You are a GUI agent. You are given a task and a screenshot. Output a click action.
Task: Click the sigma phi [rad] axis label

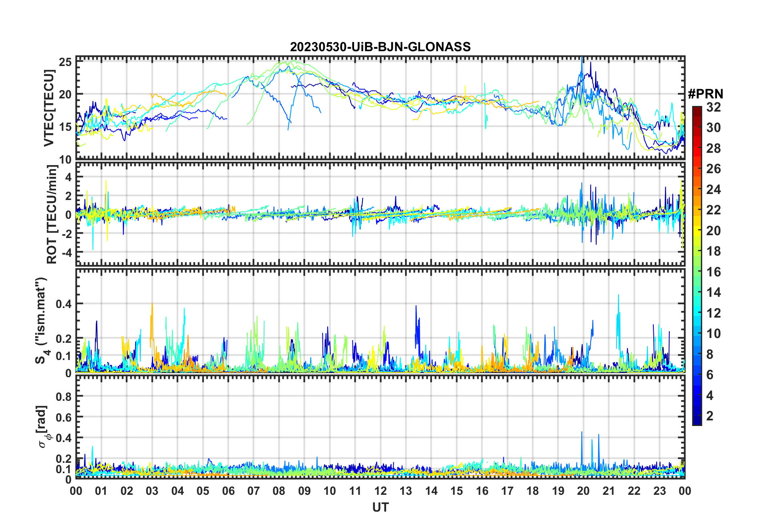click(x=44, y=426)
